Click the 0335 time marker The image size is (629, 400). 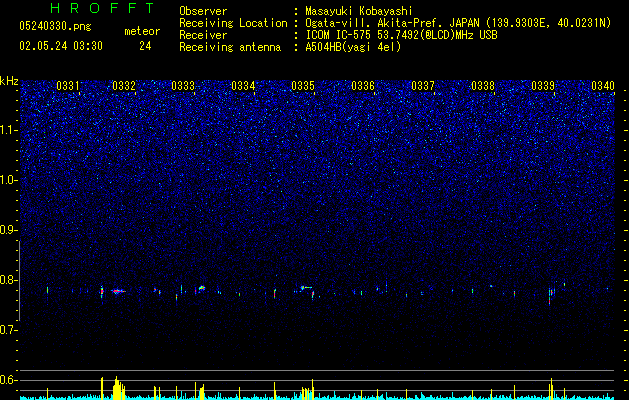tap(303, 85)
